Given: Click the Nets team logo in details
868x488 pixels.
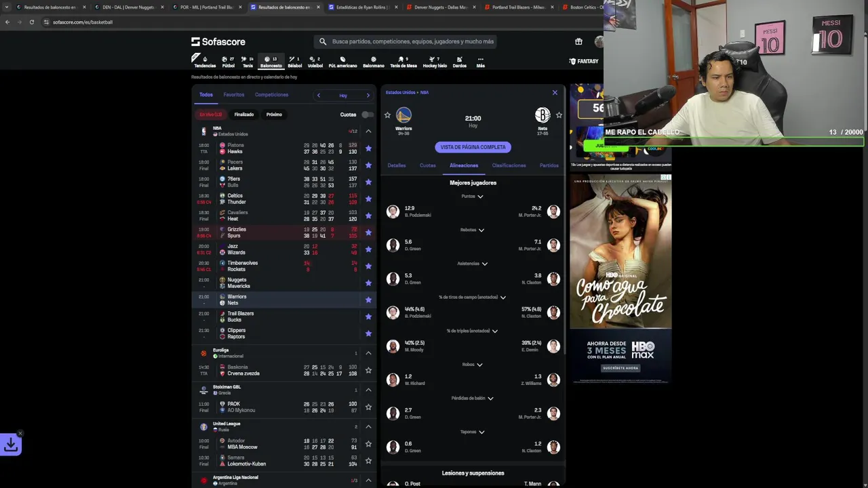Looking at the screenshot, I should click(x=542, y=115).
